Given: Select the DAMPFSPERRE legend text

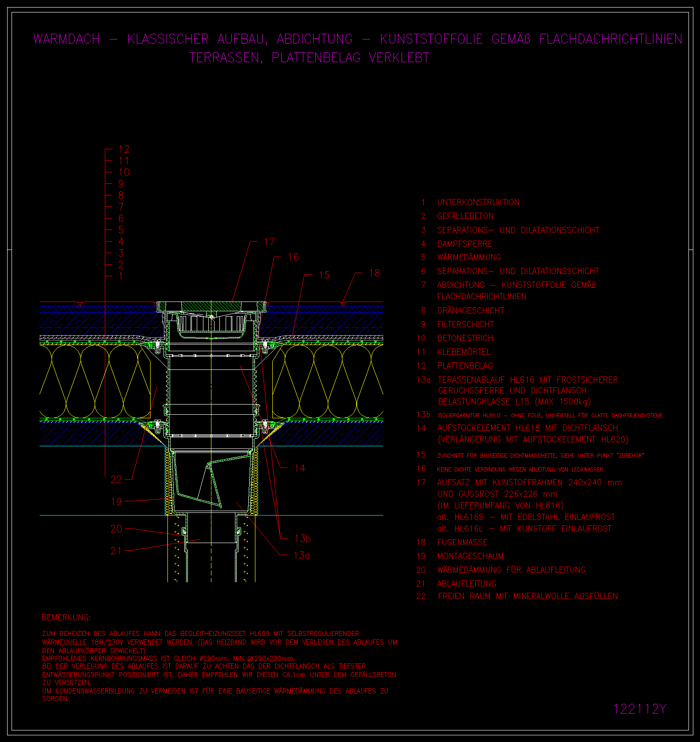Looking at the screenshot, I should pos(465,244).
